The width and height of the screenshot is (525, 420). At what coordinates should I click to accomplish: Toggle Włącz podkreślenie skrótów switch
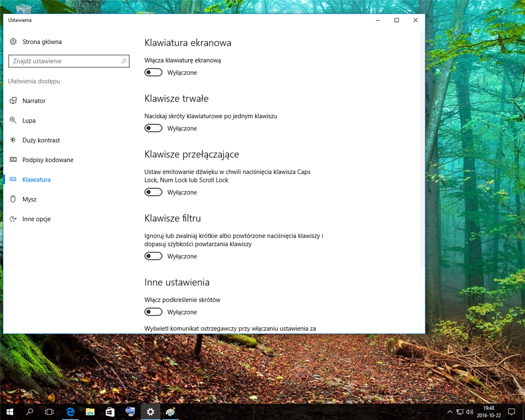tap(153, 312)
